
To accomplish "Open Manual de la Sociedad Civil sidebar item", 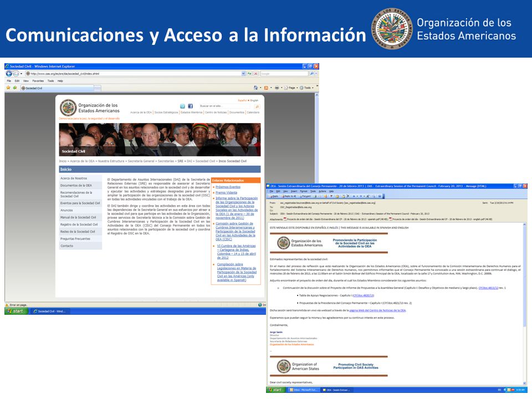I will point(80,217).
